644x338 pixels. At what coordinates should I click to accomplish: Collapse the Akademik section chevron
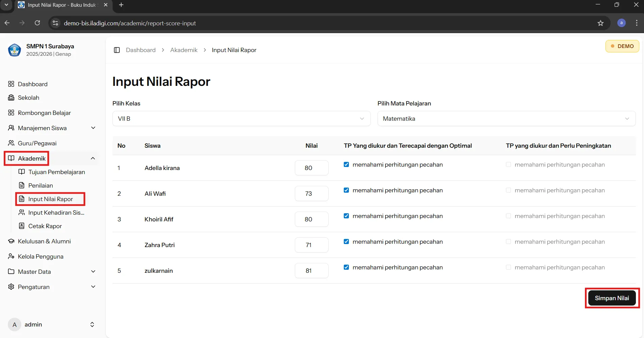(93, 159)
